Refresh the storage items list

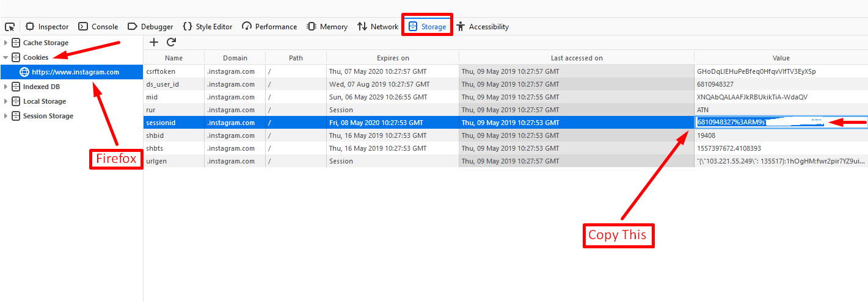(172, 42)
